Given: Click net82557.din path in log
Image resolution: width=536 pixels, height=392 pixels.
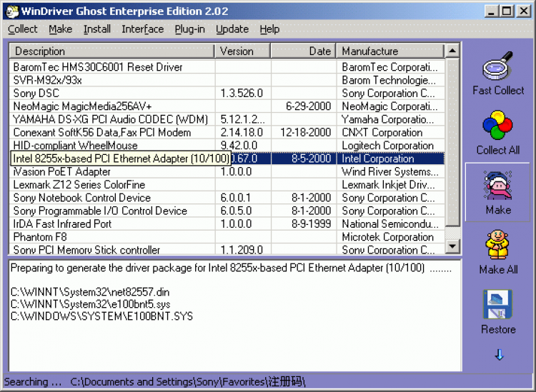Looking at the screenshot, I should pyautogui.click(x=90, y=292).
